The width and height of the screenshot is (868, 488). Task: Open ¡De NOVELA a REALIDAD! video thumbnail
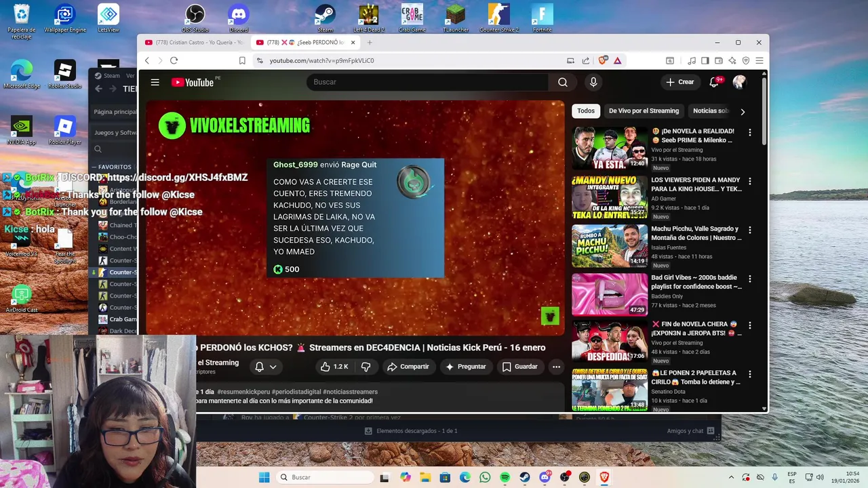point(610,148)
